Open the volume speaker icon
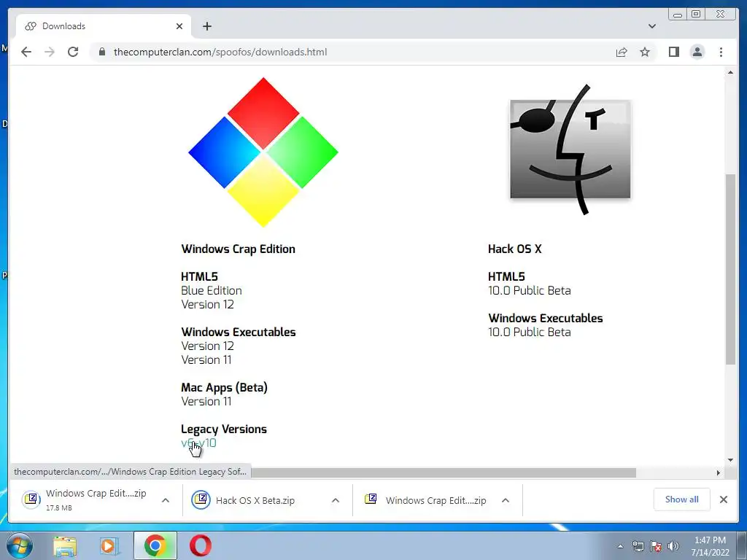 click(x=673, y=546)
